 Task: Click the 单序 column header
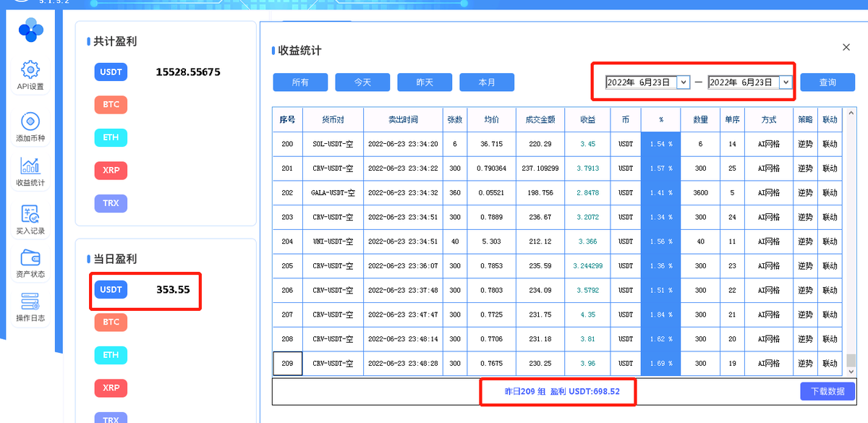(x=732, y=120)
